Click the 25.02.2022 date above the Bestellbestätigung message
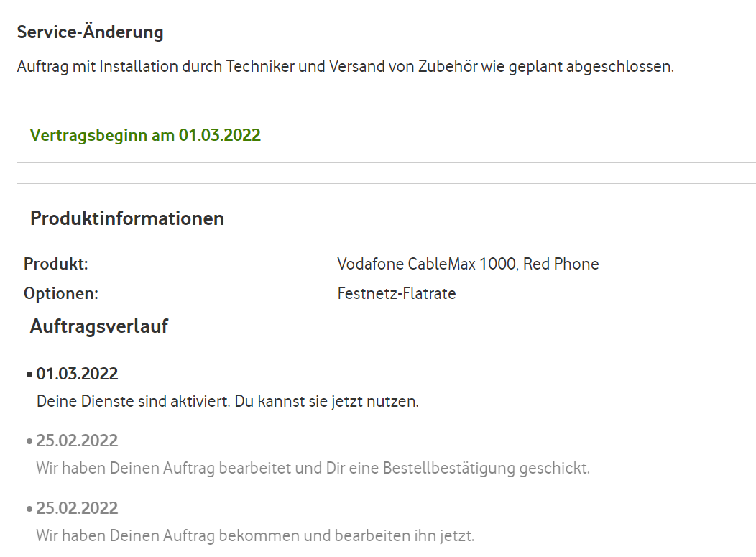The image size is (756, 557). pyautogui.click(x=77, y=441)
